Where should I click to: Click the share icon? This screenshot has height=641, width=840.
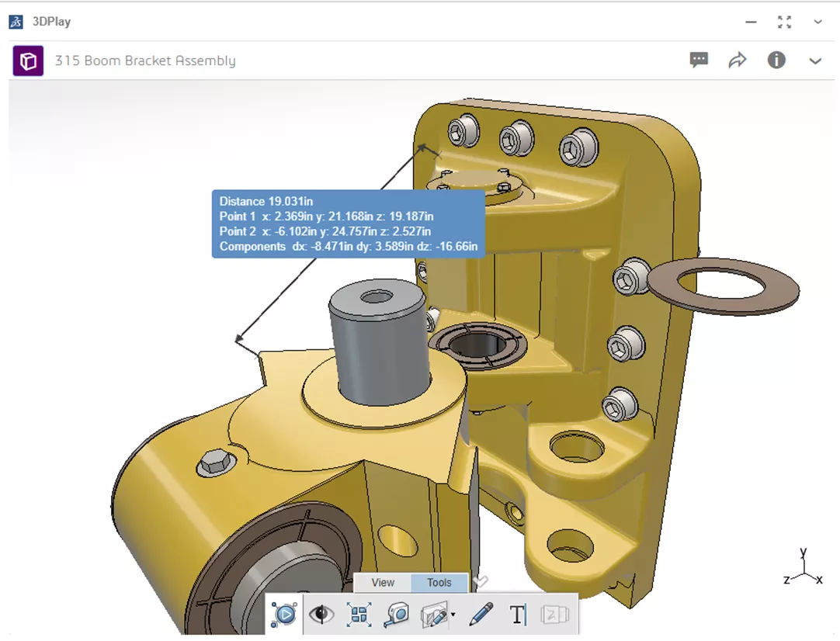click(x=738, y=60)
